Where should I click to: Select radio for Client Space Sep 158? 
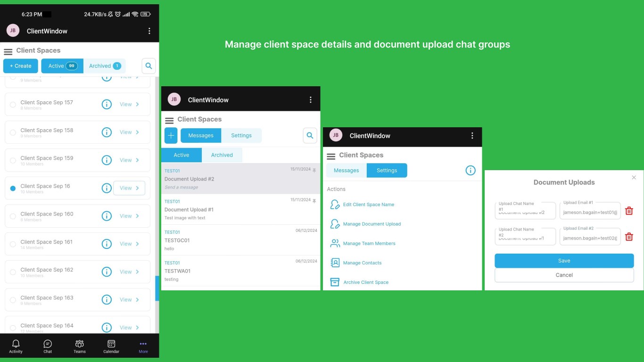13,132
